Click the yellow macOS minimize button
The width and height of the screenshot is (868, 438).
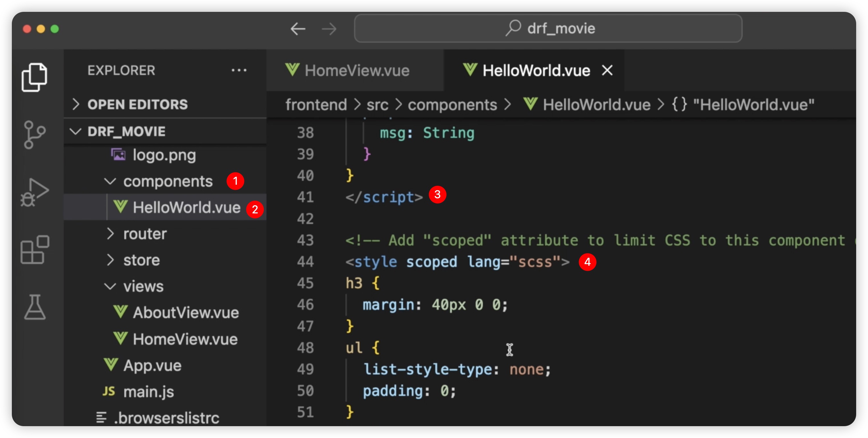click(x=41, y=29)
